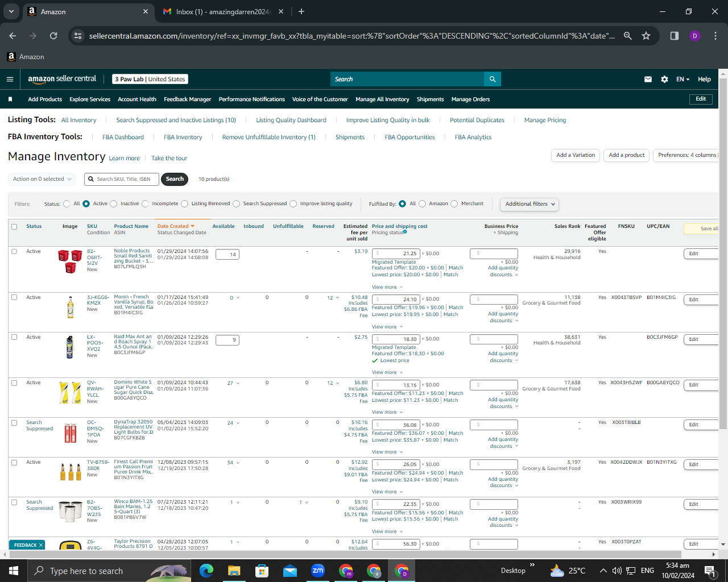Expand View more for the Noble Products listing

pyautogui.click(x=387, y=287)
